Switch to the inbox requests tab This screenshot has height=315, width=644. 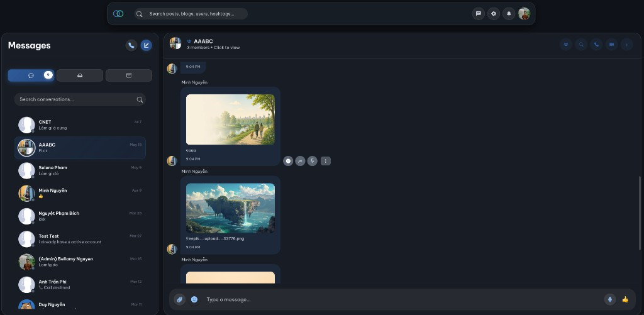click(80, 75)
